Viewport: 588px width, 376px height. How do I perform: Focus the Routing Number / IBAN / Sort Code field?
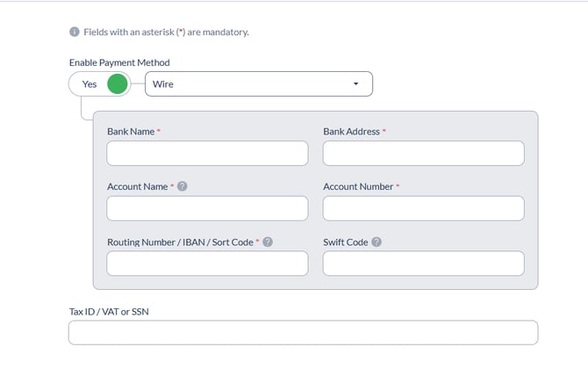207,264
